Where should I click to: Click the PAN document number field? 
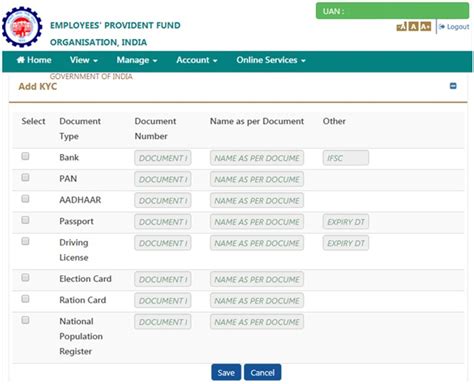coord(163,179)
